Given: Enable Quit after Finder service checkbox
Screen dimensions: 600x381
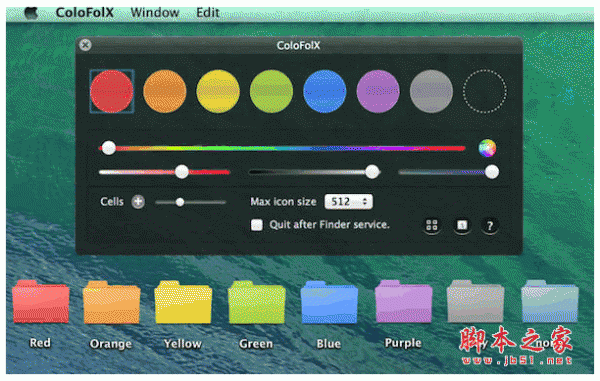Looking at the screenshot, I should (x=256, y=225).
